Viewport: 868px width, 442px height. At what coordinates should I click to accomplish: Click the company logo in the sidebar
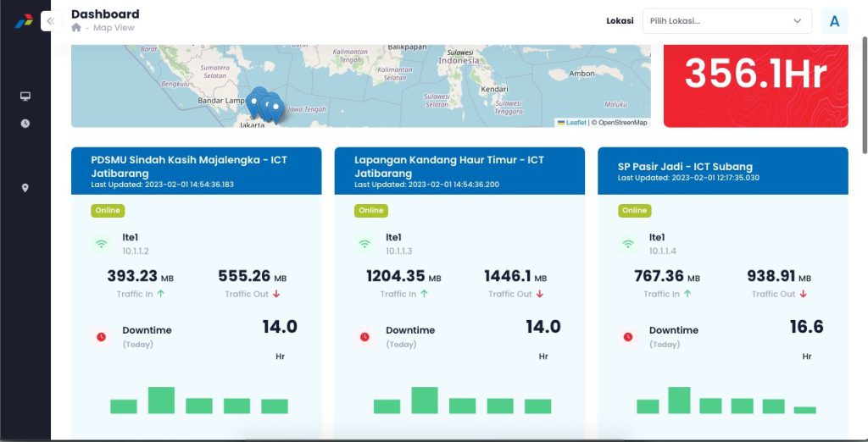point(24,20)
